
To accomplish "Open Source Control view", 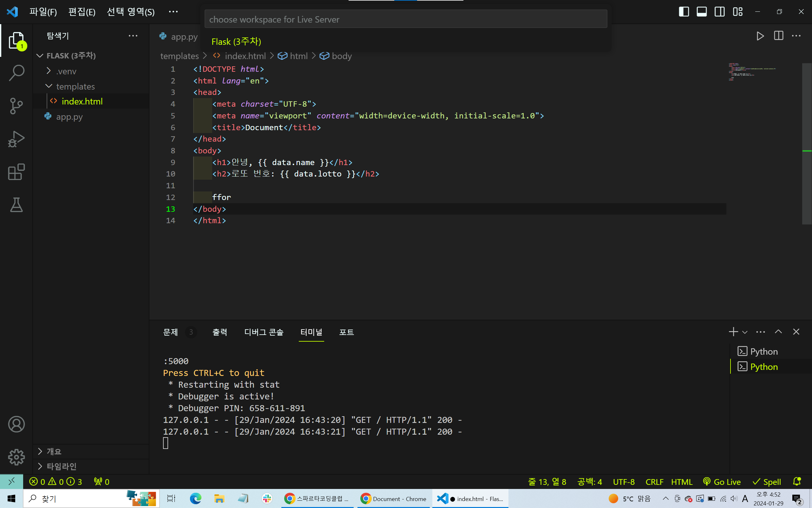I will (16, 106).
